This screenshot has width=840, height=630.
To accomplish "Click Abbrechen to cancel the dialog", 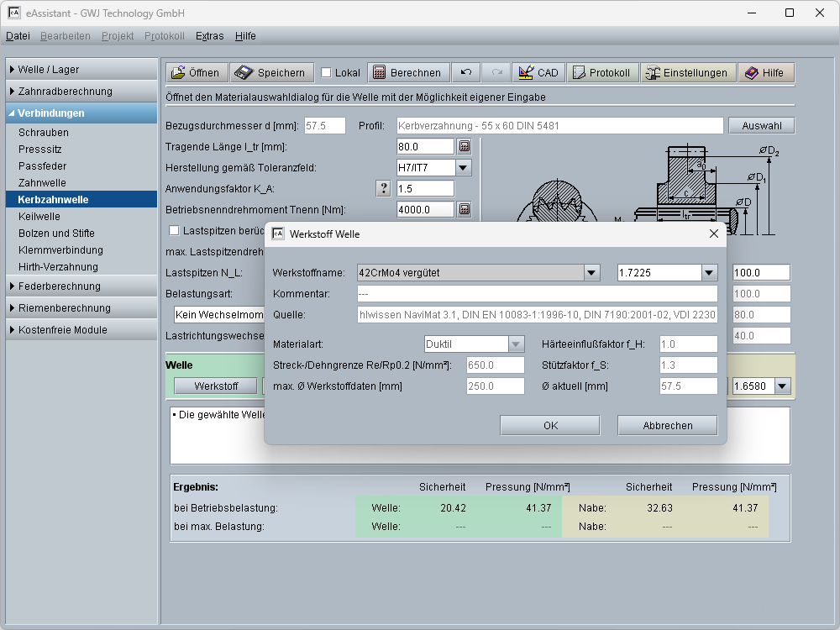I will [x=668, y=425].
